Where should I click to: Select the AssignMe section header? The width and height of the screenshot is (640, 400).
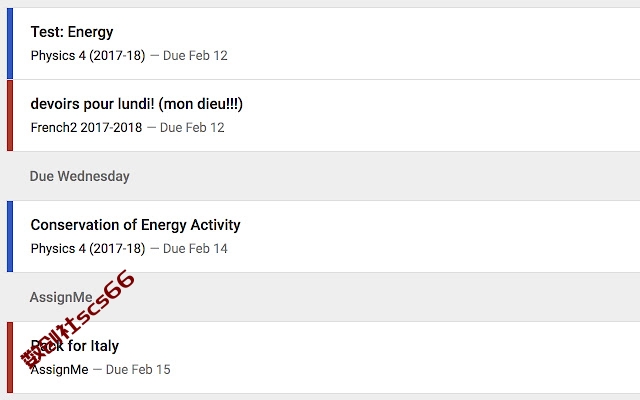click(x=61, y=297)
